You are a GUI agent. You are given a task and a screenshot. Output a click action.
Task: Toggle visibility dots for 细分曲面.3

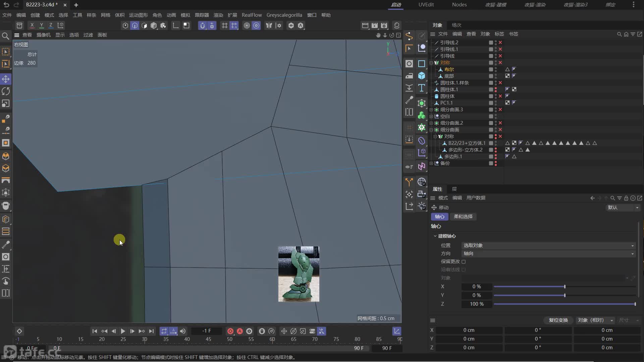click(x=496, y=110)
